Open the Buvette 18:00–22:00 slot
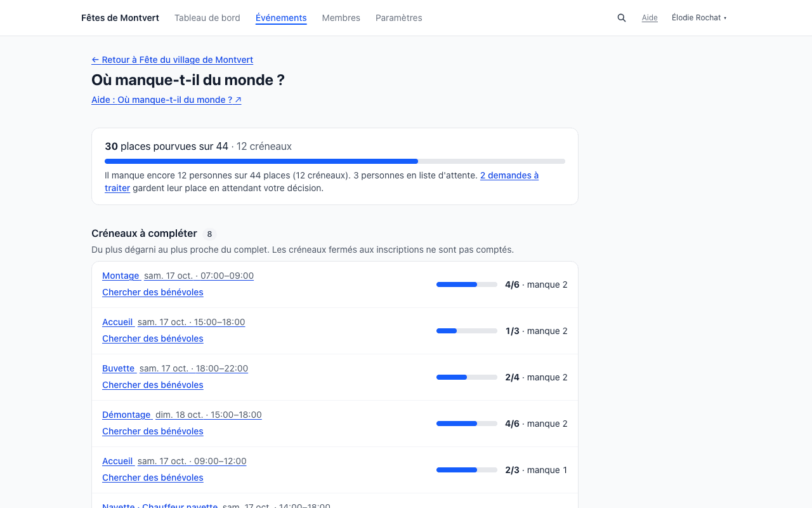Viewport: 812px width, 508px height. (x=175, y=368)
